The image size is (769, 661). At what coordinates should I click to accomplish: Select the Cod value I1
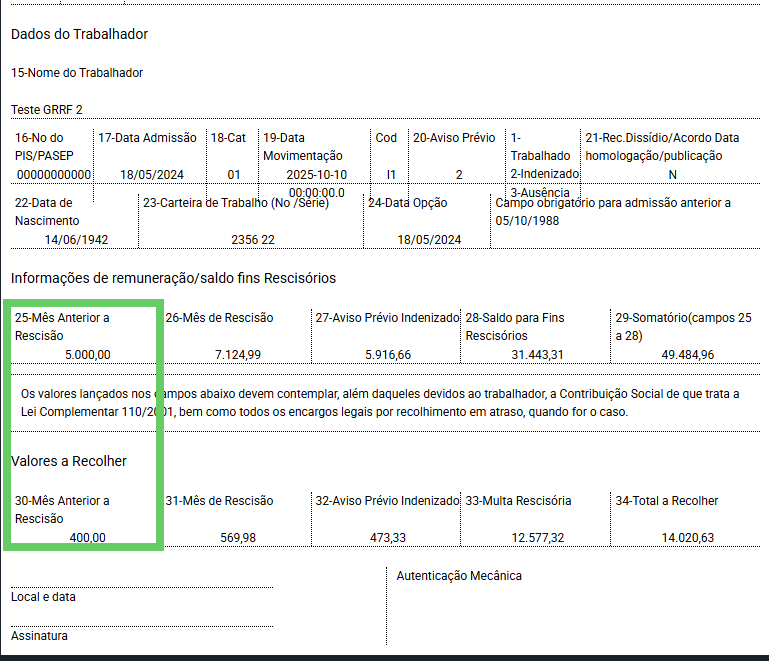tap(391, 175)
